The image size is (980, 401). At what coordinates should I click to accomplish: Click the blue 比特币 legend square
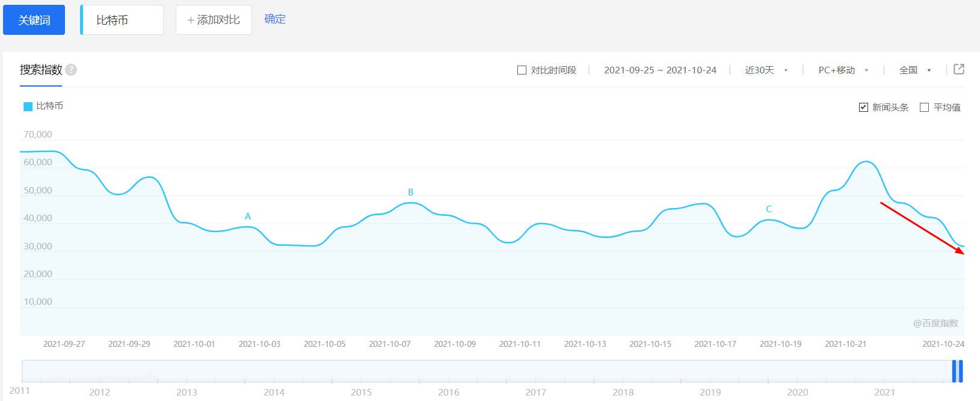tap(28, 106)
